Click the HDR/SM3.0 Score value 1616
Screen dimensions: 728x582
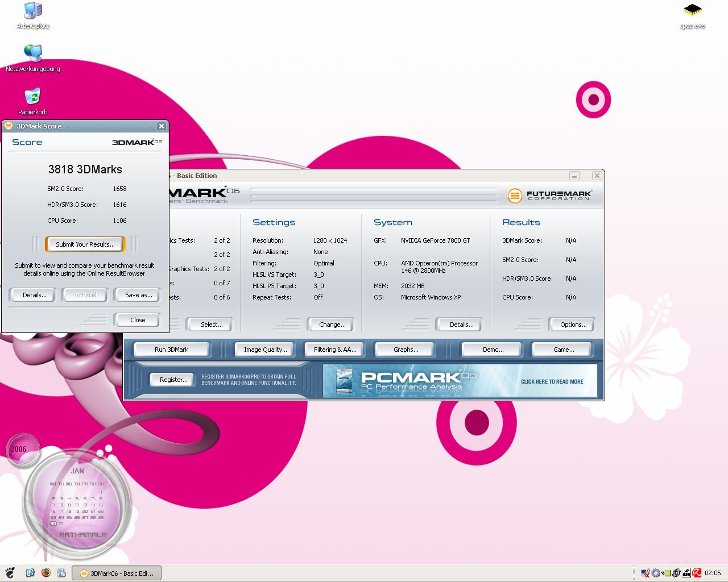point(119,205)
